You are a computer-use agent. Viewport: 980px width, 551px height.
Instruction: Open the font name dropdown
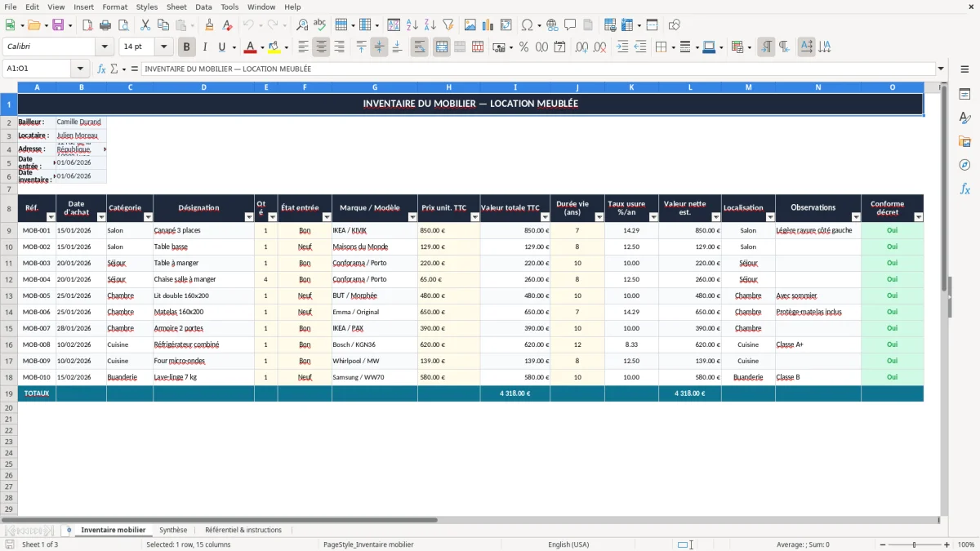coord(105,47)
